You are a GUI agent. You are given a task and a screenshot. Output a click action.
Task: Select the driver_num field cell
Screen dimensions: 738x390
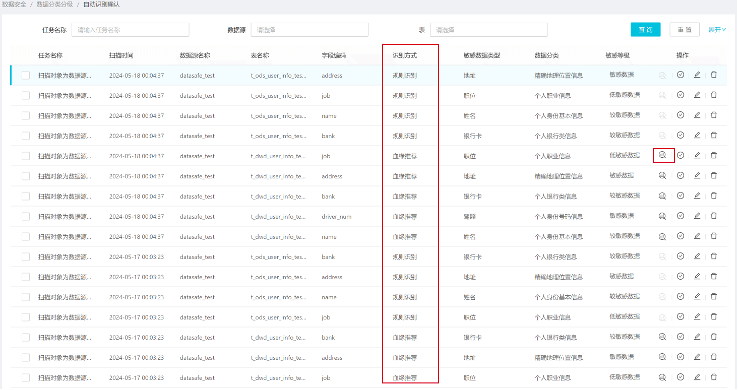pos(336,216)
